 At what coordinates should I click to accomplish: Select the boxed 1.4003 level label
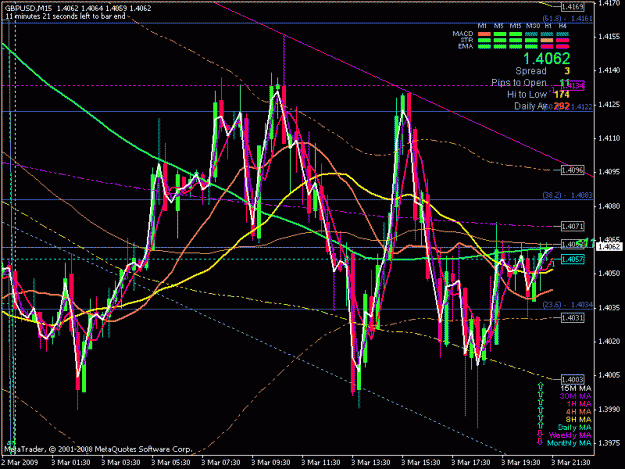[573, 379]
